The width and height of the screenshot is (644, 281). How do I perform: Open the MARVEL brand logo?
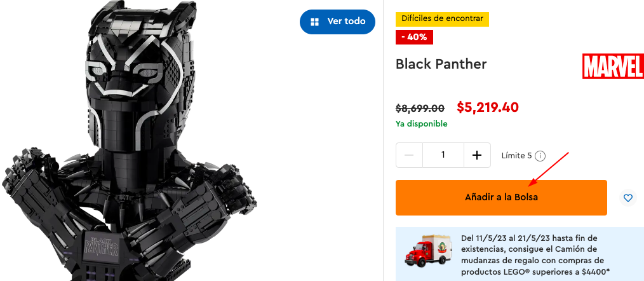click(x=613, y=66)
